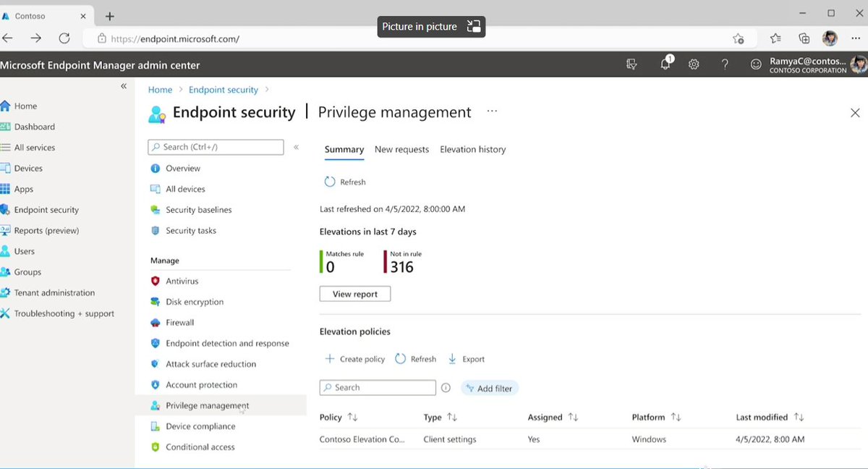
Task: Collapse the left navigation with double chevron
Action: click(x=124, y=86)
